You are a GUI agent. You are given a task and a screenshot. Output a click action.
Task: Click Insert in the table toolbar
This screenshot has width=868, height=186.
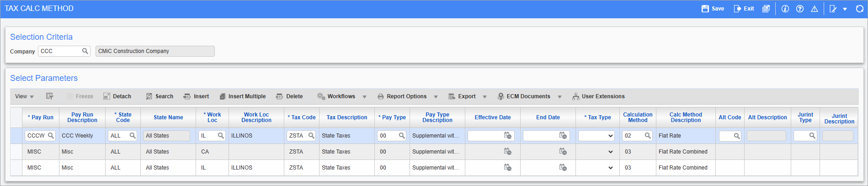tap(196, 96)
